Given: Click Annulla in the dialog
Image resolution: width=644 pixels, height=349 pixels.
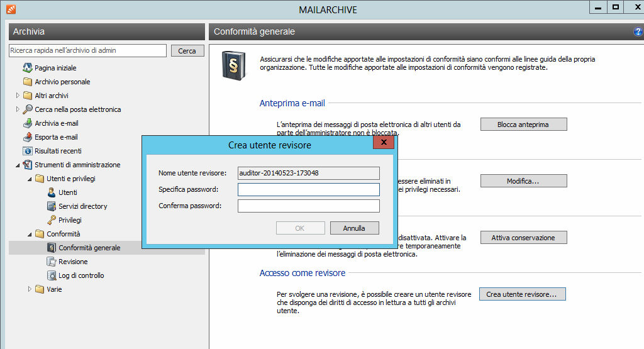Looking at the screenshot, I should (355, 228).
